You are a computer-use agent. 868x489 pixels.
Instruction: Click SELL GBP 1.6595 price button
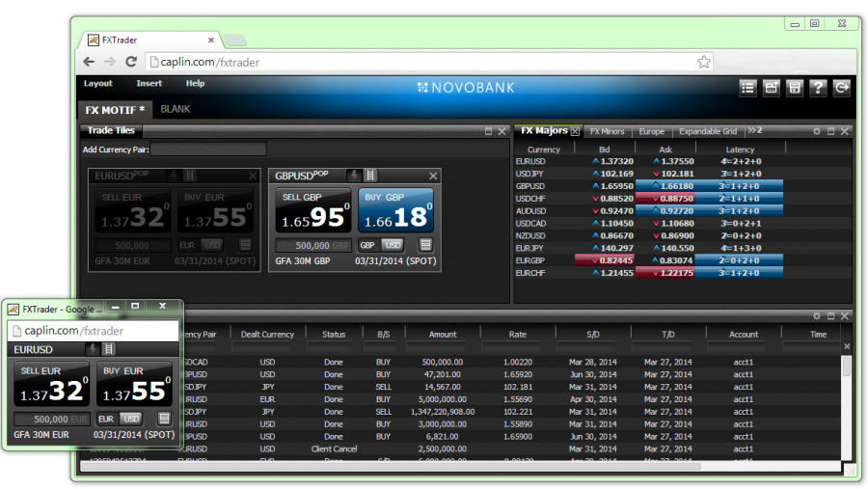click(313, 210)
